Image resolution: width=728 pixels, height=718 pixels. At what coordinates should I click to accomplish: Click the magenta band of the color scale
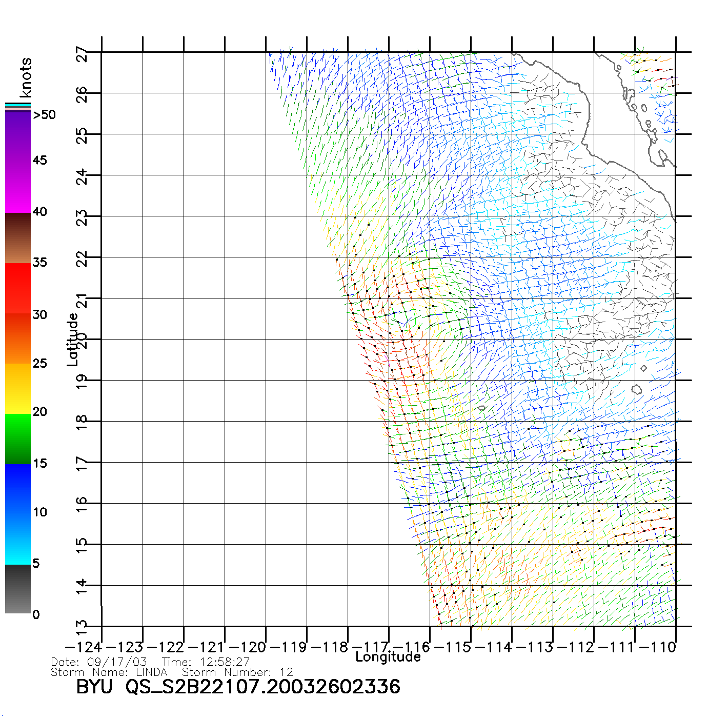18,187
